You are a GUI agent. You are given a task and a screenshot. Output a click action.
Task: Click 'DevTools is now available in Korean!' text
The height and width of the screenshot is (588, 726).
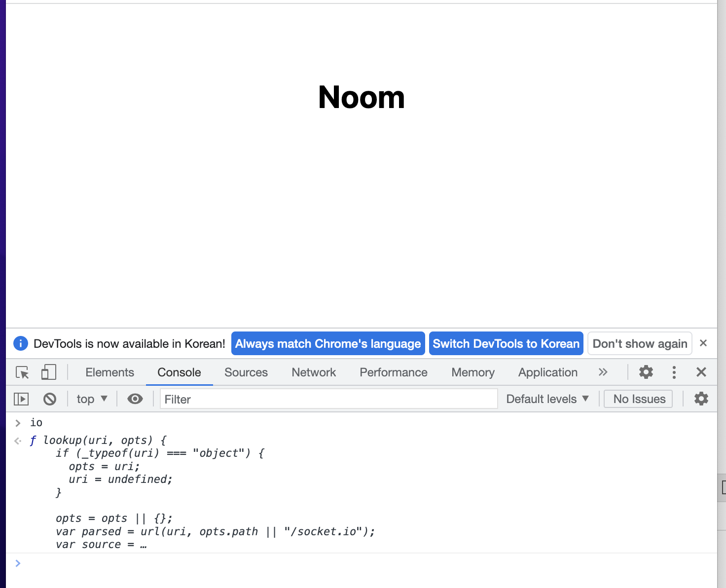point(129,344)
